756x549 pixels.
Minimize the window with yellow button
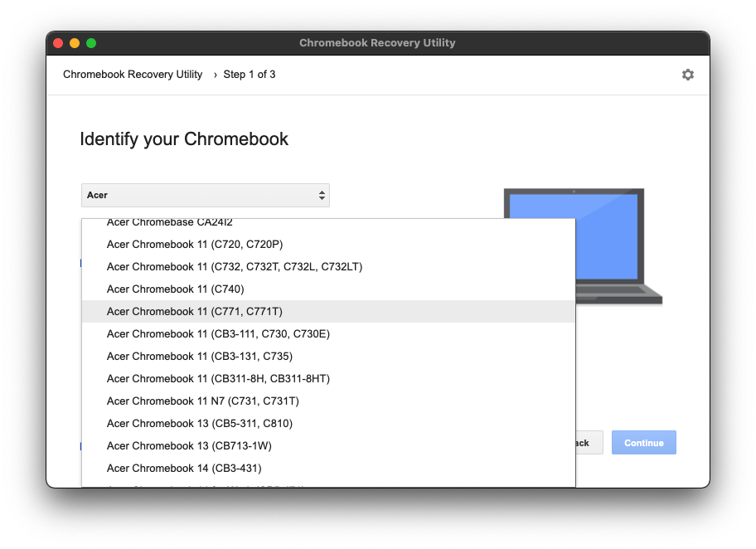pyautogui.click(x=75, y=43)
